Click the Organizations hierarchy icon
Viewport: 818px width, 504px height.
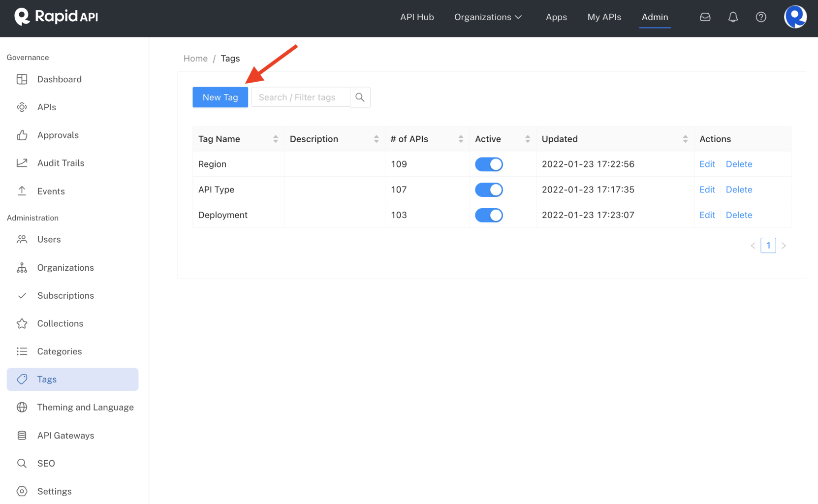[22, 268]
